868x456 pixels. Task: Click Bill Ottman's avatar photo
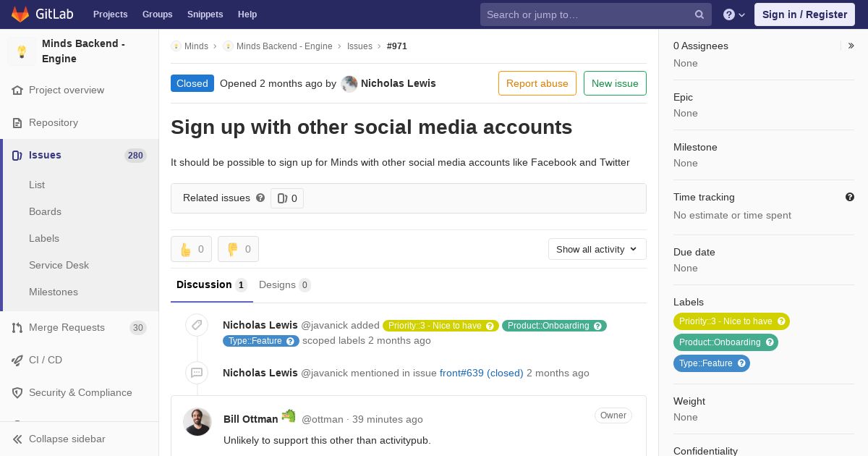(197, 422)
